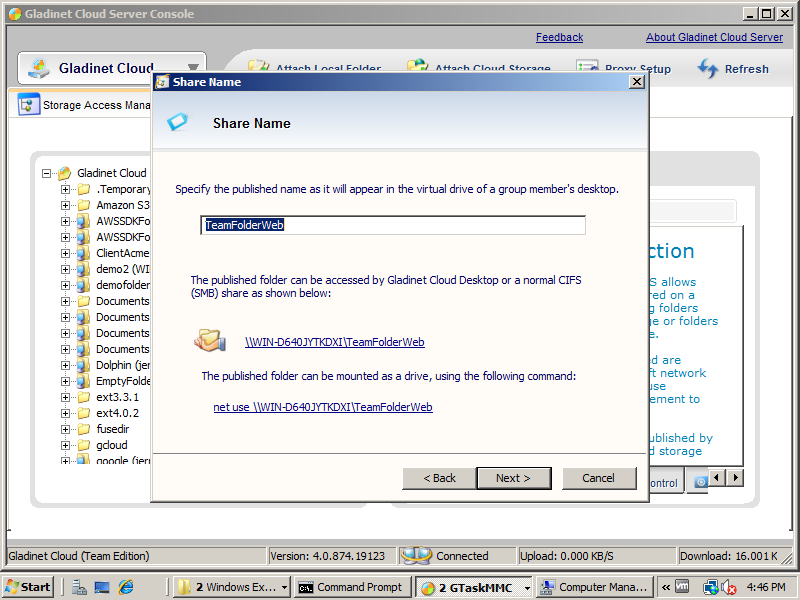Click the Connected status icon

[x=416, y=556]
